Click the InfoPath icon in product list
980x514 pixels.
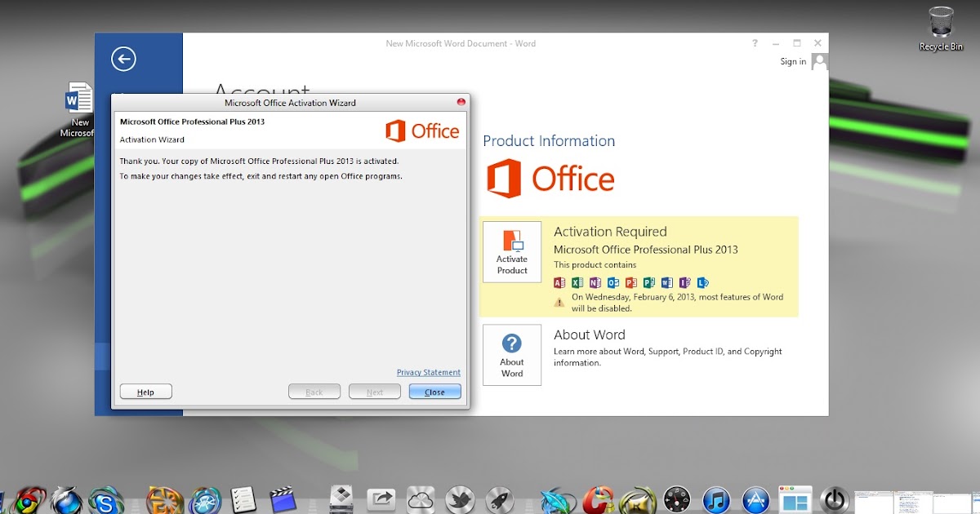click(685, 282)
